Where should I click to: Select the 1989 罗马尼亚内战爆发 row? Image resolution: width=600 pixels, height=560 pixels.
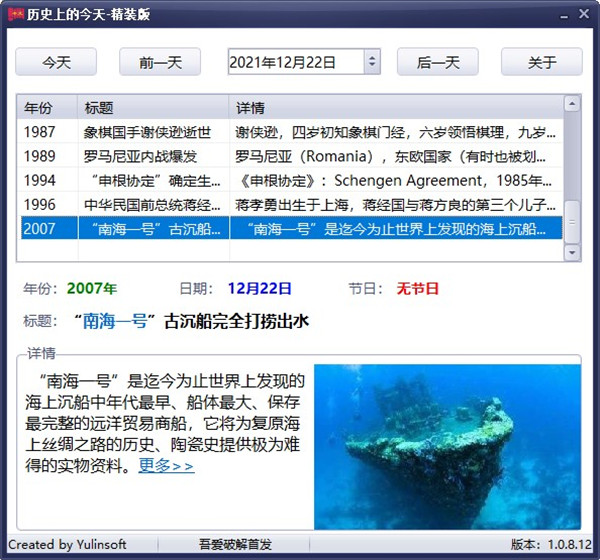click(x=292, y=156)
